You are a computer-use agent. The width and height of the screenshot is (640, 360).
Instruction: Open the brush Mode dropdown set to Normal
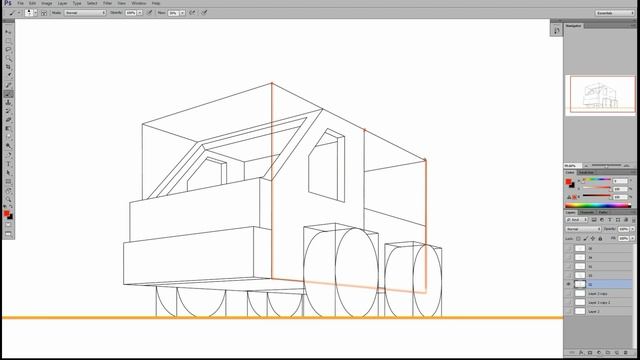coord(84,13)
